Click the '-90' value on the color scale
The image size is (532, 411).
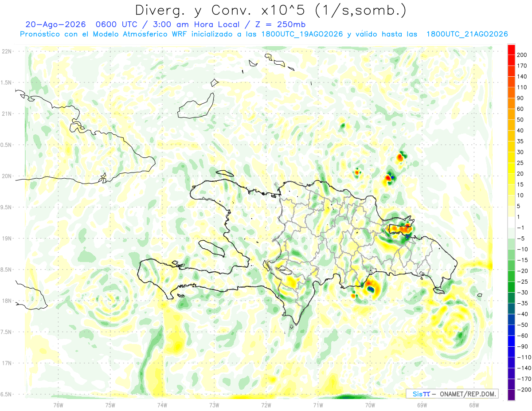522,346
